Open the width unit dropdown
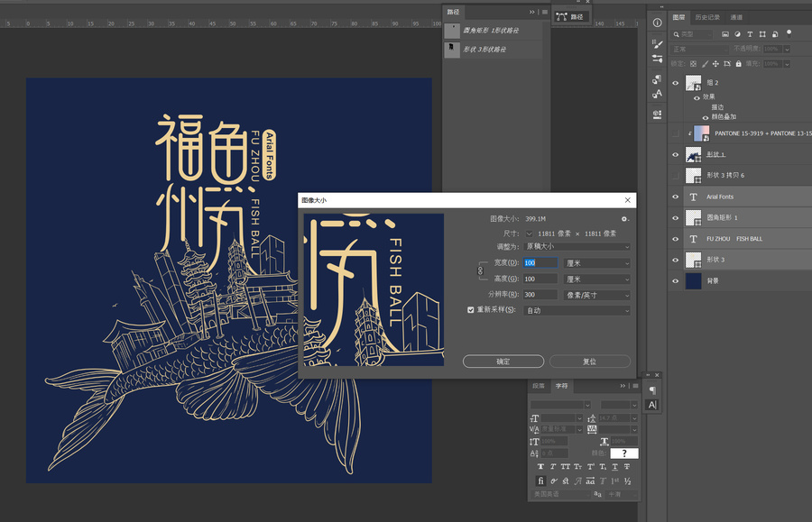The image size is (812, 522). pos(597,263)
